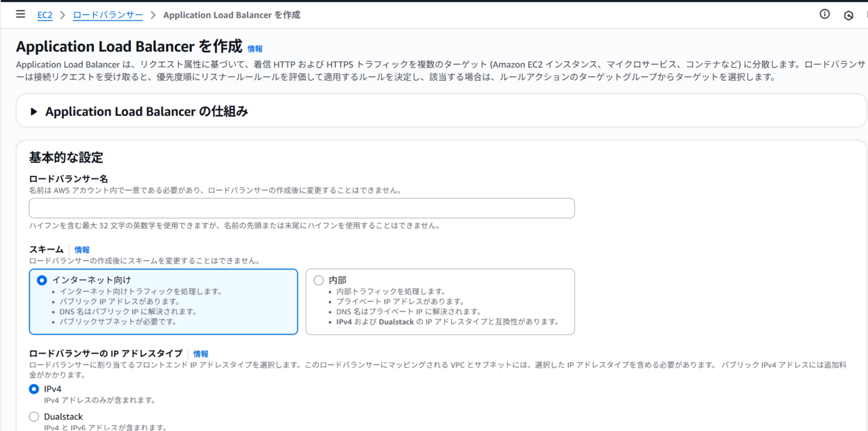
Task: Choose the Dualstack address type radio button
Action: point(34,417)
